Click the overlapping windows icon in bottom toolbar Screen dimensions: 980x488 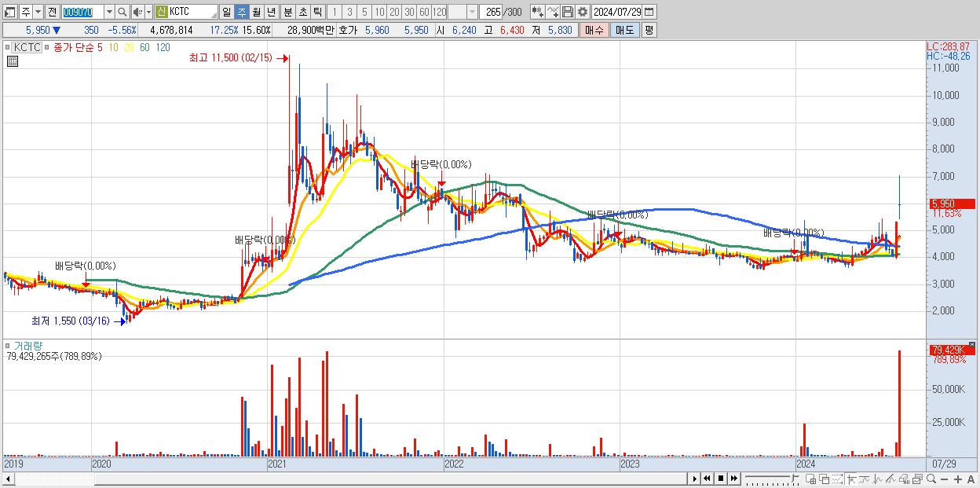(x=824, y=479)
